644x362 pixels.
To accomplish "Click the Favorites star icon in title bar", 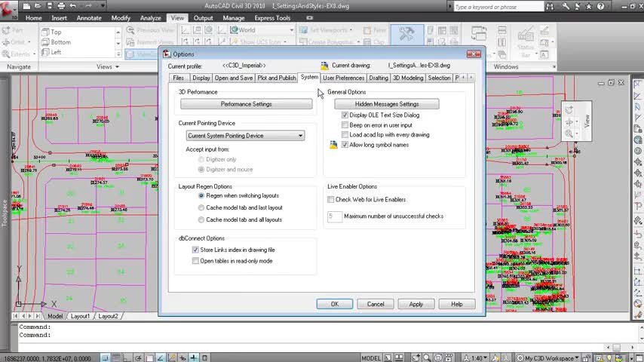I will click(588, 7).
